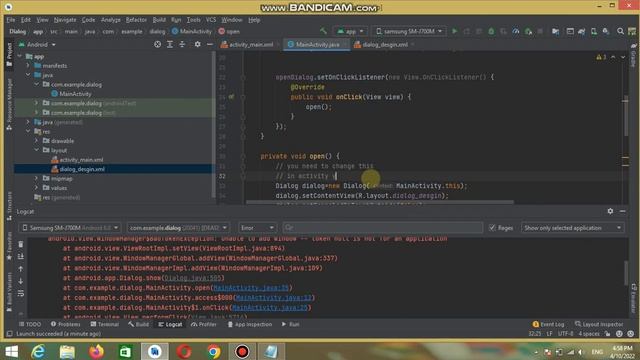640x360 pixels.
Task: Open the Error log level dropdown
Action: click(257, 228)
